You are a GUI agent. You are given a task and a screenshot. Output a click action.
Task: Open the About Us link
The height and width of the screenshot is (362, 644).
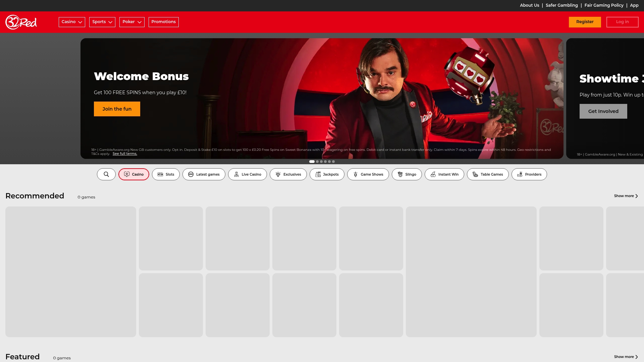pos(530,5)
